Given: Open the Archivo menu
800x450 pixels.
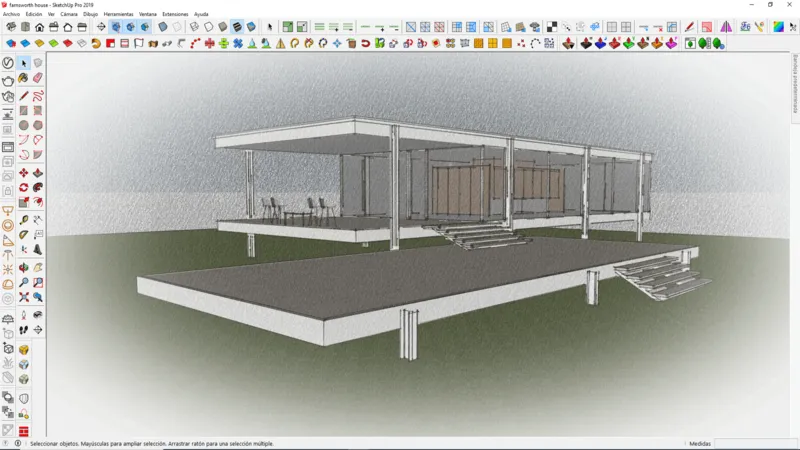Looking at the screenshot, I should tap(11, 14).
